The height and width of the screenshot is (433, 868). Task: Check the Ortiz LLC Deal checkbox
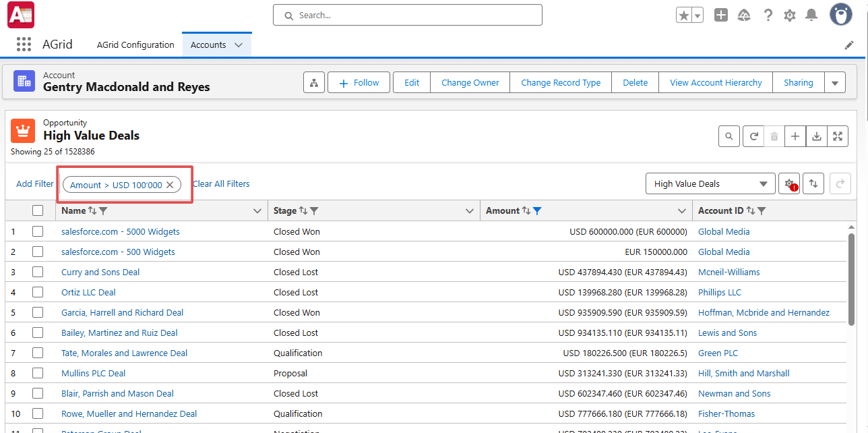point(38,292)
